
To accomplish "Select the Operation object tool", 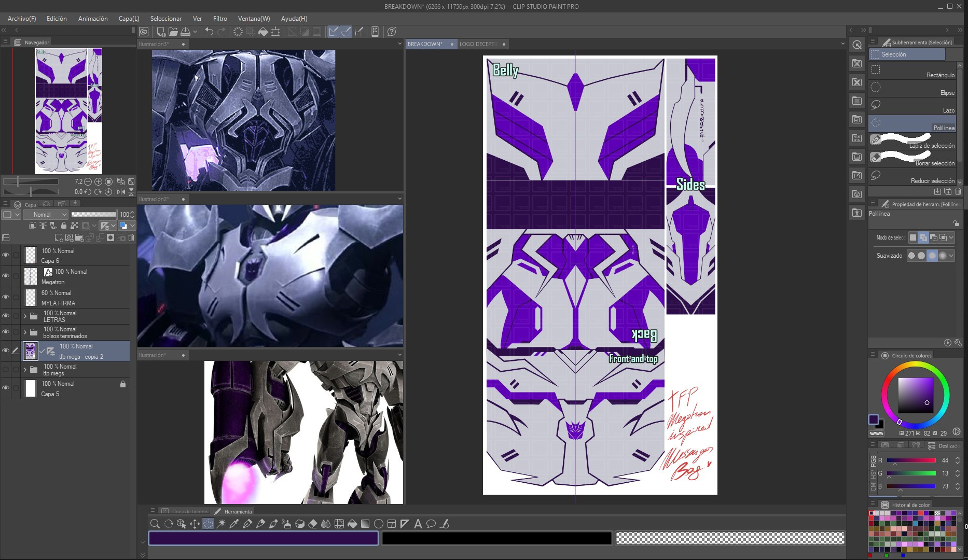I will (x=181, y=524).
